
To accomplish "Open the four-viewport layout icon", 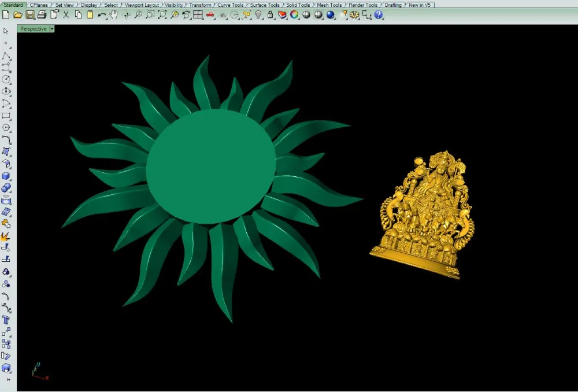I will tap(198, 15).
